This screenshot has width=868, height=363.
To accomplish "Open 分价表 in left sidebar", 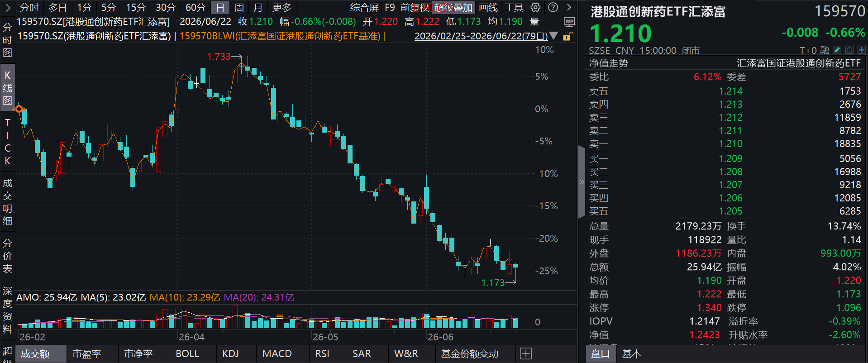I will 7,256.
